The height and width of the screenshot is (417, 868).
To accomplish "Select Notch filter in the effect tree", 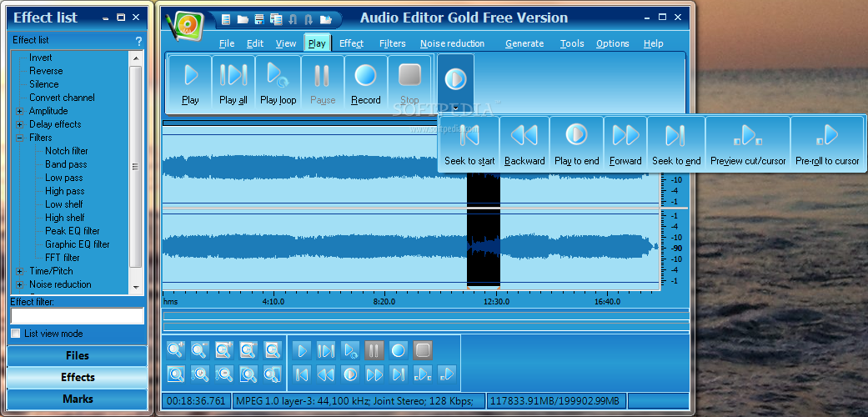I will [67, 151].
